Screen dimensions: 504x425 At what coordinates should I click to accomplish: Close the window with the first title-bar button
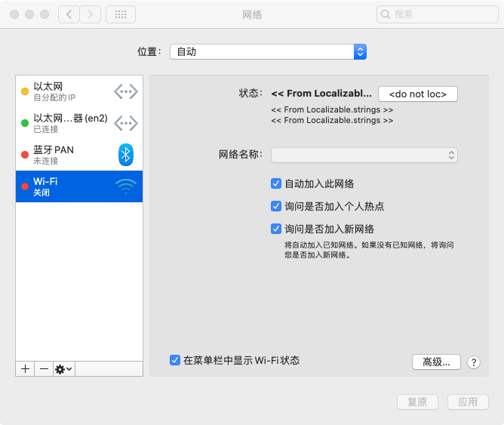pyautogui.click(x=14, y=14)
